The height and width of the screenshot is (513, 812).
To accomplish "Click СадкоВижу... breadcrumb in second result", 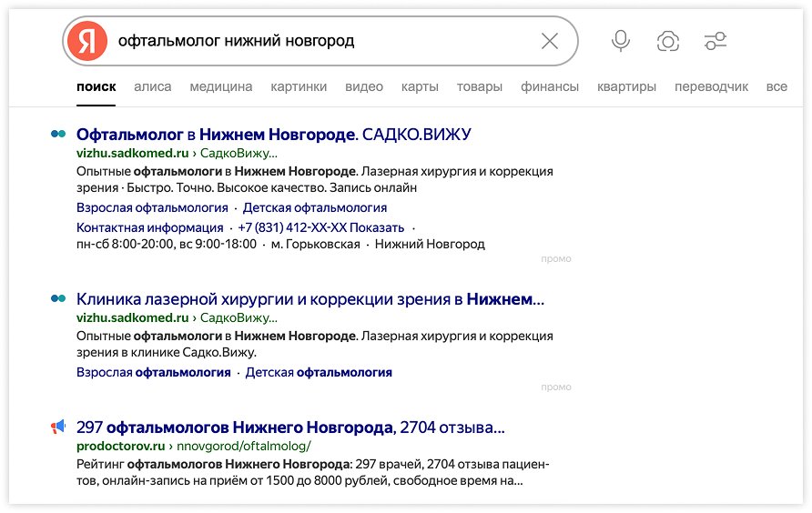I will 239,317.
